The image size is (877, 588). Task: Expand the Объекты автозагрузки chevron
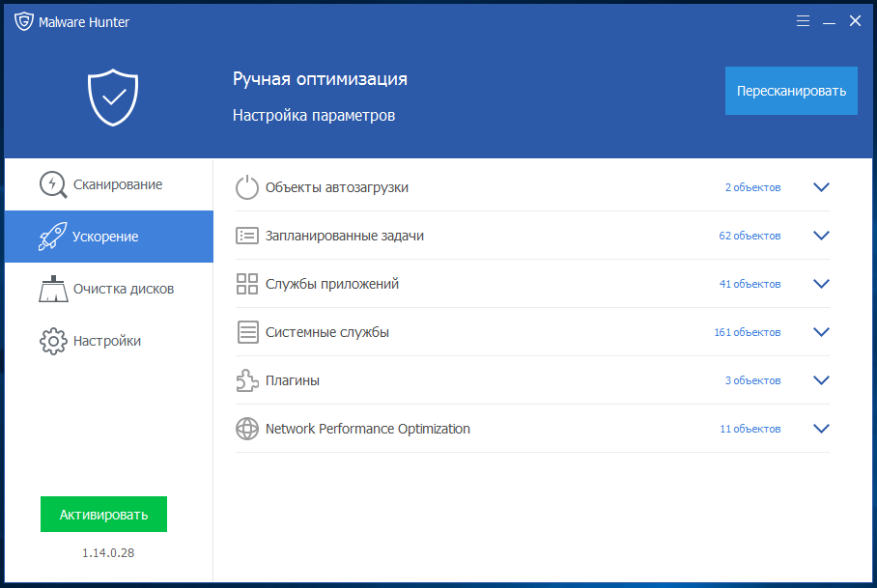(x=821, y=187)
